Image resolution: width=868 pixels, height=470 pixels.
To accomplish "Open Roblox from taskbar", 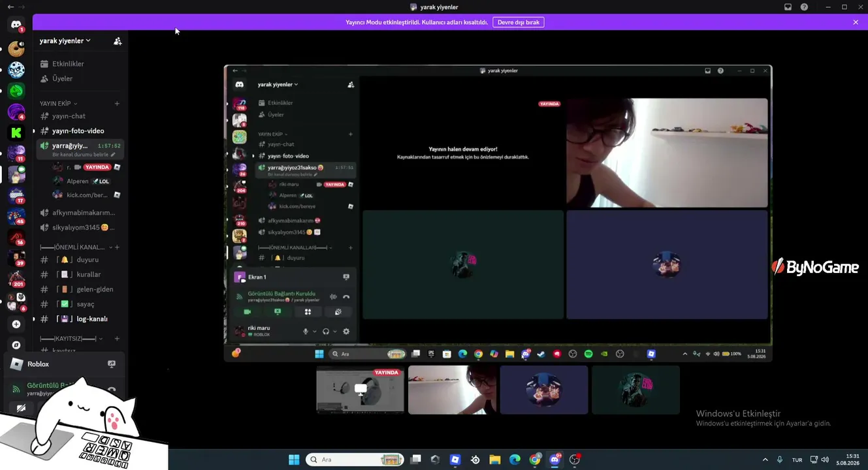I will [x=455, y=460].
